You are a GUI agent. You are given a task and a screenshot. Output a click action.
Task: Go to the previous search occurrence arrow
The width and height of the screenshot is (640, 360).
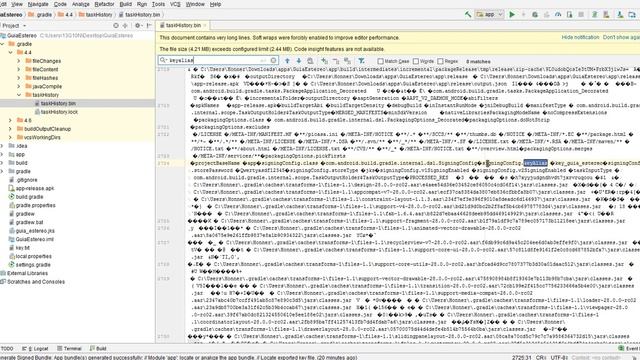(287, 60)
